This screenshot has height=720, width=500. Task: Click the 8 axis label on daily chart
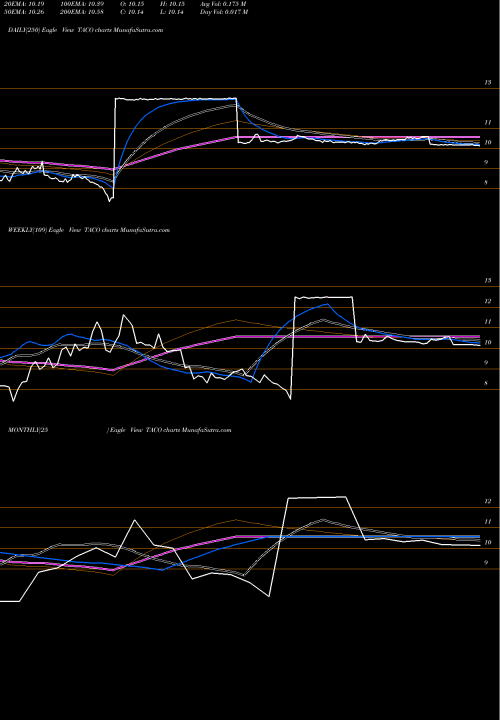(486, 183)
